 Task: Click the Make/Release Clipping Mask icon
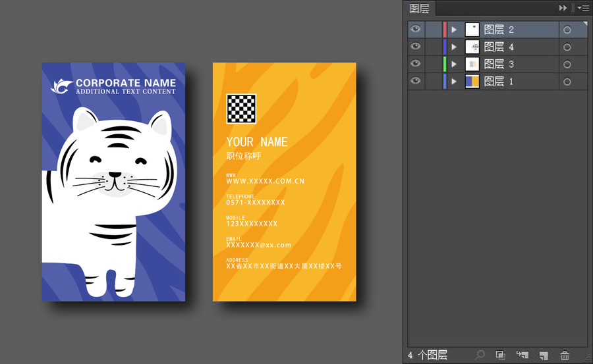501,355
